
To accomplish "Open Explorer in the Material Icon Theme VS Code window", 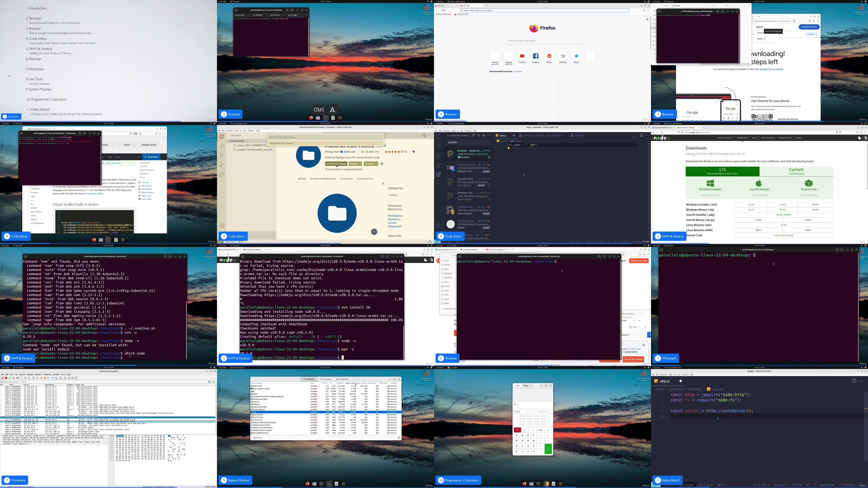I will pyautogui.click(x=221, y=137).
